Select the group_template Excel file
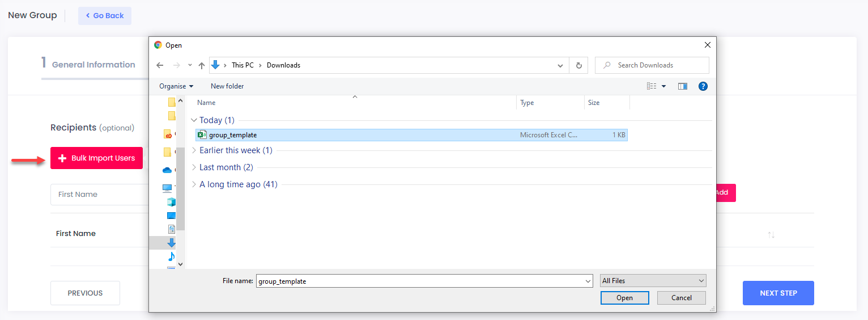Image resolution: width=868 pixels, height=320 pixels. point(233,135)
